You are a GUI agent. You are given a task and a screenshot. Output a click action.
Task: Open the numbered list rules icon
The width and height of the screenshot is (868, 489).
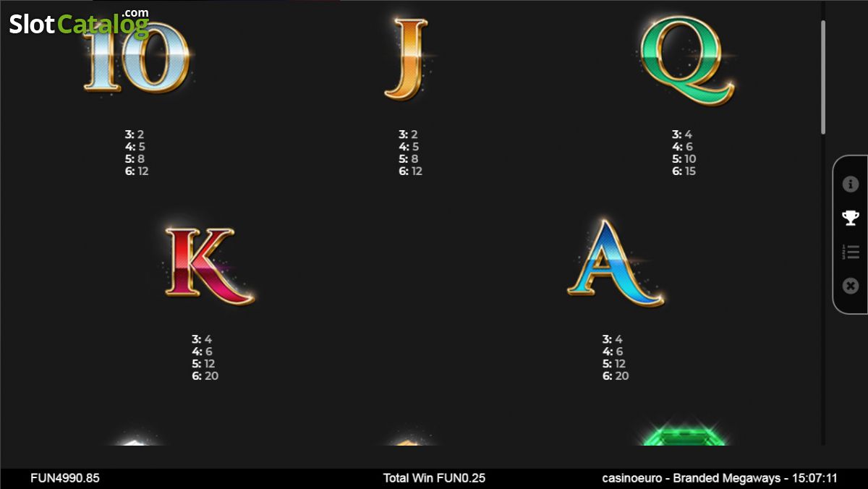pyautogui.click(x=851, y=252)
